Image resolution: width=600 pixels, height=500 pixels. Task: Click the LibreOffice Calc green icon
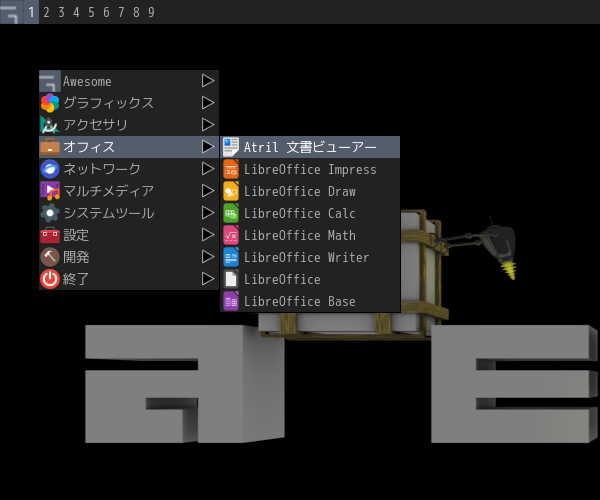click(231, 213)
